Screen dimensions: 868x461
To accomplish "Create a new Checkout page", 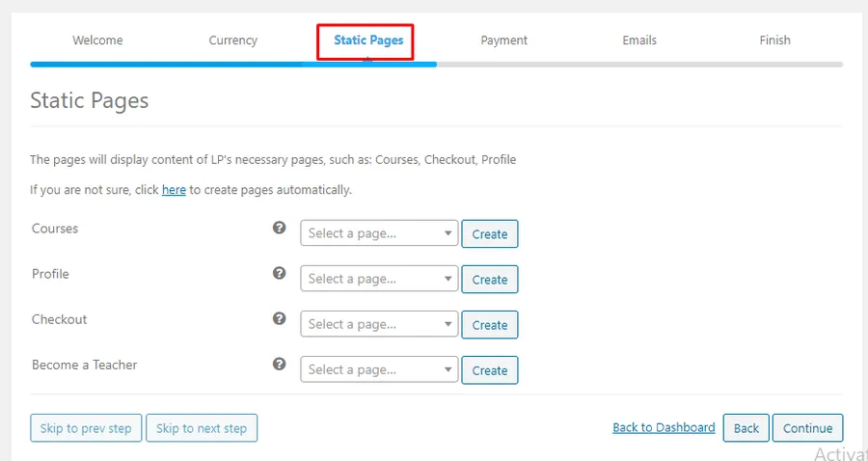I will tap(489, 324).
